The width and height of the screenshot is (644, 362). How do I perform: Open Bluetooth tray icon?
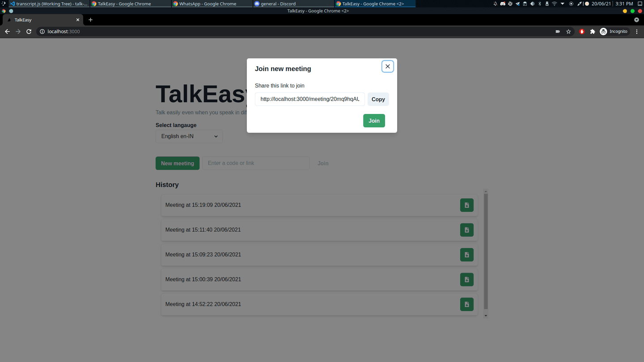tap(539, 4)
